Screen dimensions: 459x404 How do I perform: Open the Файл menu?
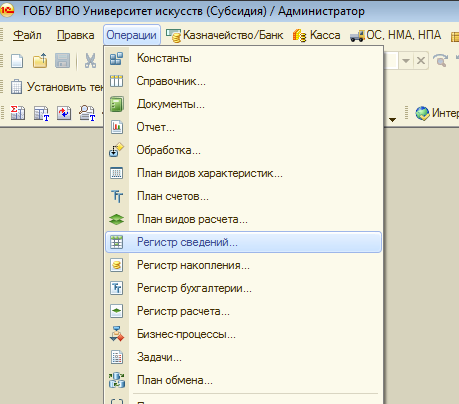click(x=27, y=35)
